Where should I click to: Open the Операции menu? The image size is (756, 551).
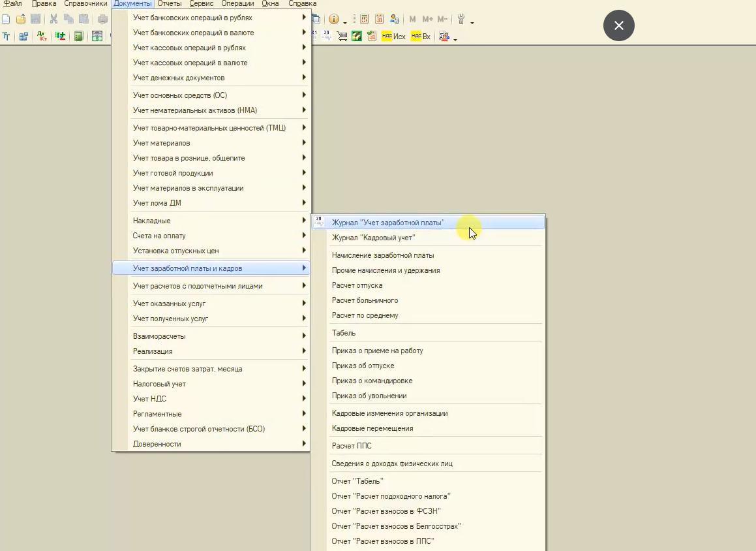click(237, 3)
